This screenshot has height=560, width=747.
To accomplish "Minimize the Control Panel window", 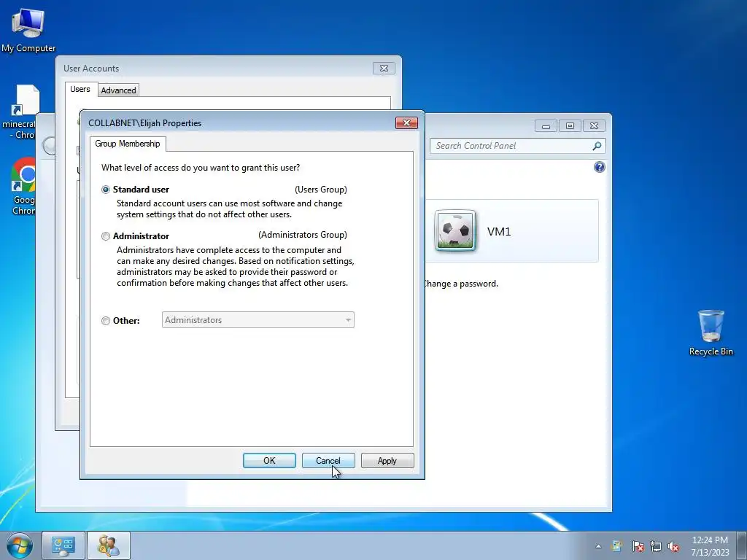I will click(546, 125).
